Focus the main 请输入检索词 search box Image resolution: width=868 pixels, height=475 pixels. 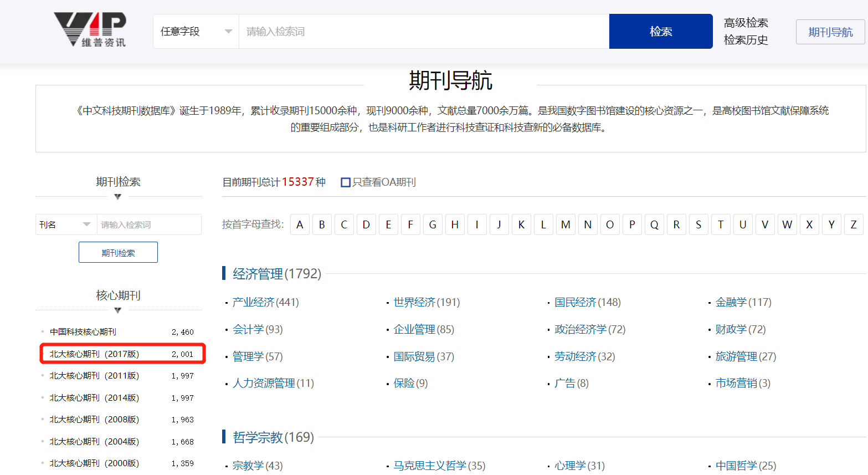click(424, 32)
